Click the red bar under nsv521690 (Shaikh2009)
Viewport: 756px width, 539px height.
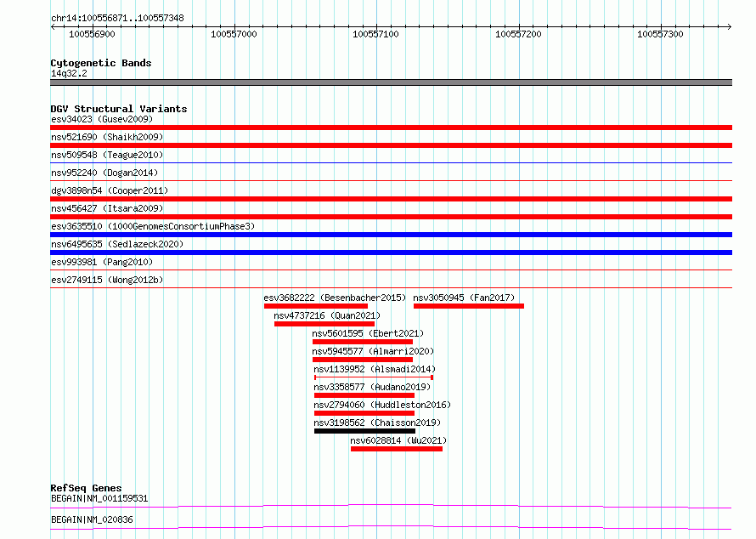coord(391,145)
